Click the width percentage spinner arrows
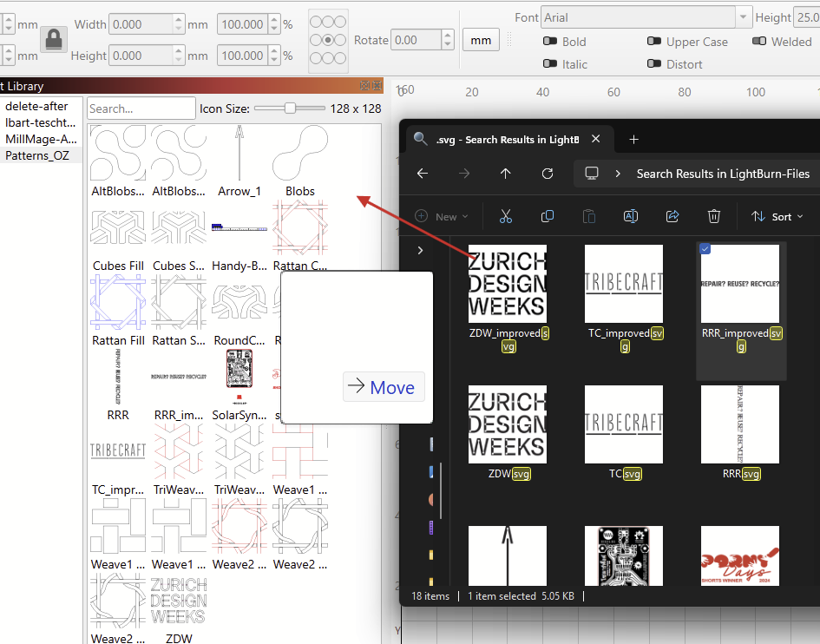The image size is (820, 644). [x=274, y=24]
